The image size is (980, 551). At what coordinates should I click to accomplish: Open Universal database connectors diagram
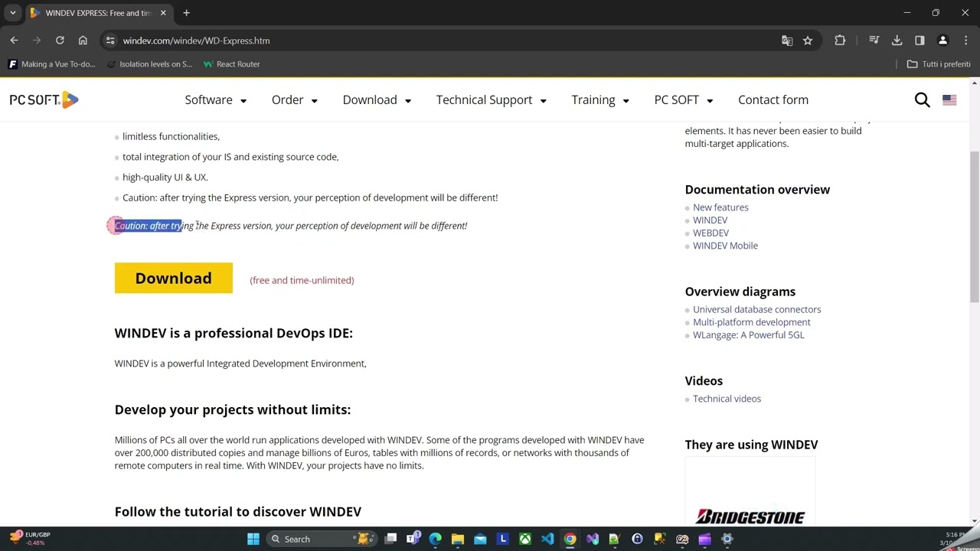coord(756,309)
